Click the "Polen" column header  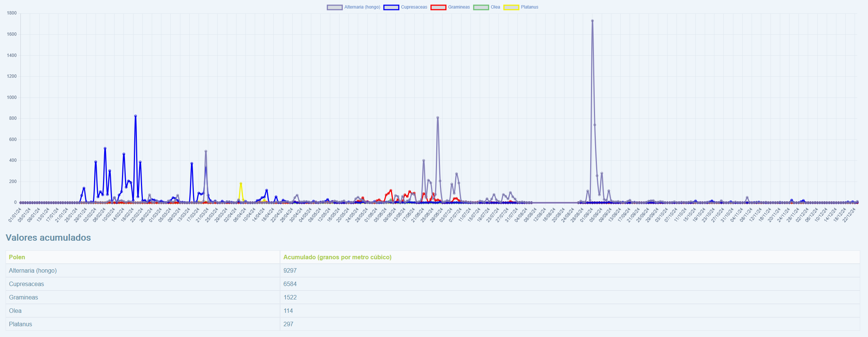tap(17, 257)
